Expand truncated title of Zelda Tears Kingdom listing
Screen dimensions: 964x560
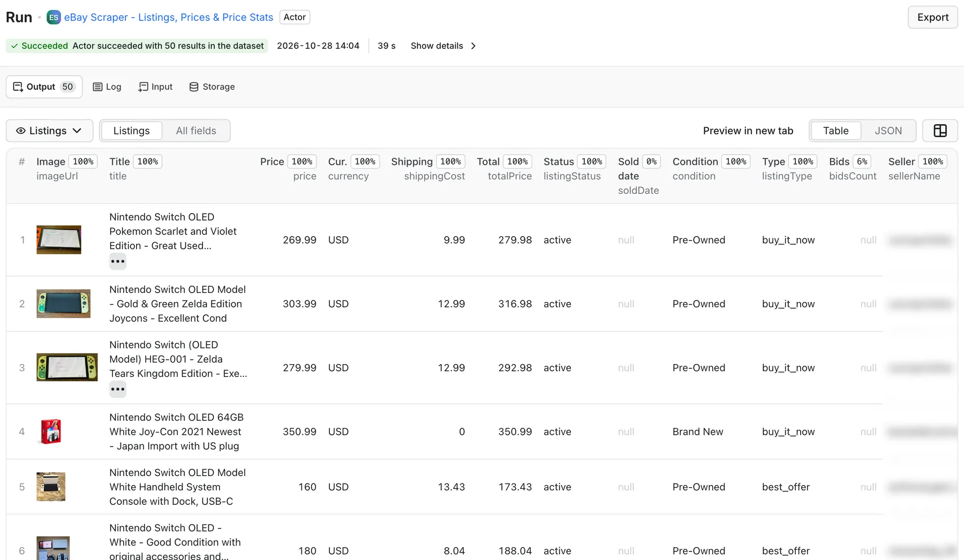pyautogui.click(x=118, y=389)
